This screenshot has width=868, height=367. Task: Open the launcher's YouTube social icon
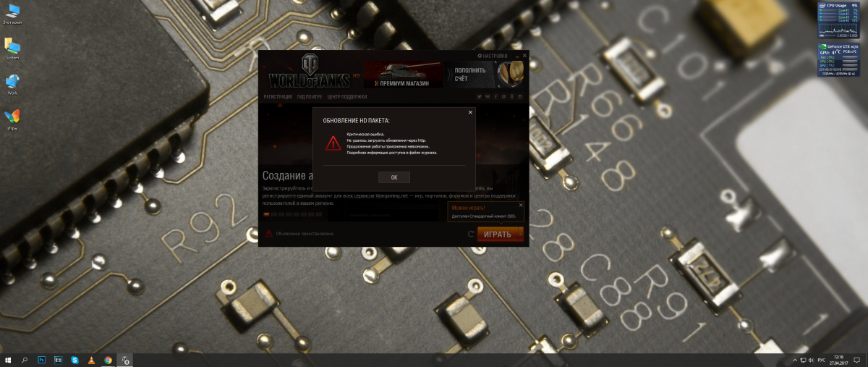503,96
